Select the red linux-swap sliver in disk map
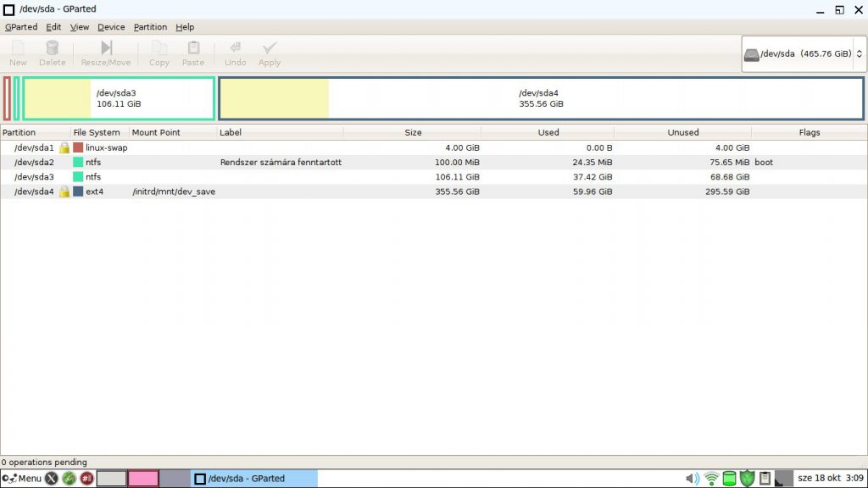868x488 pixels. (7, 98)
